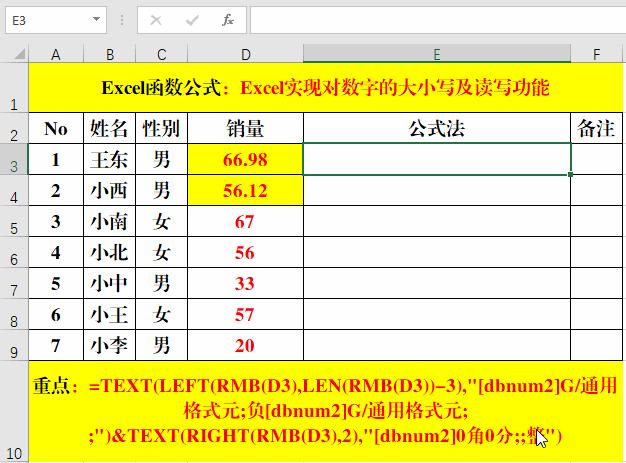Click the Cancel X icon in formula bar

(156, 20)
